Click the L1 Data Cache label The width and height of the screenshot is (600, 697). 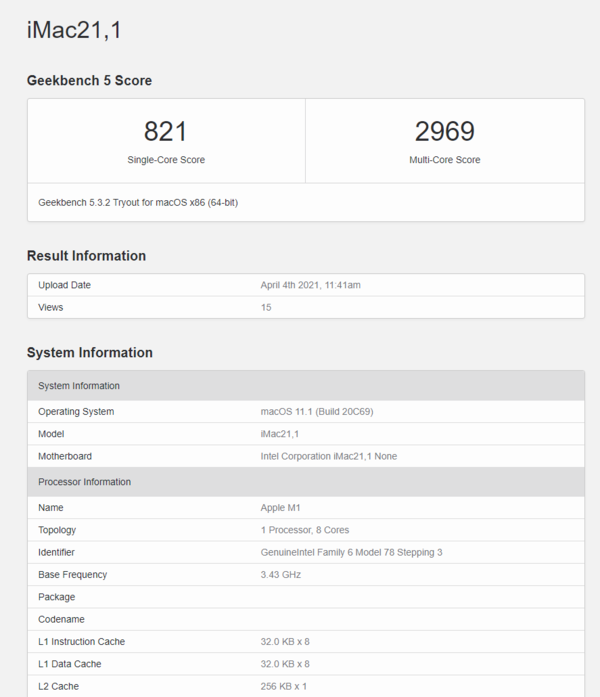point(70,664)
